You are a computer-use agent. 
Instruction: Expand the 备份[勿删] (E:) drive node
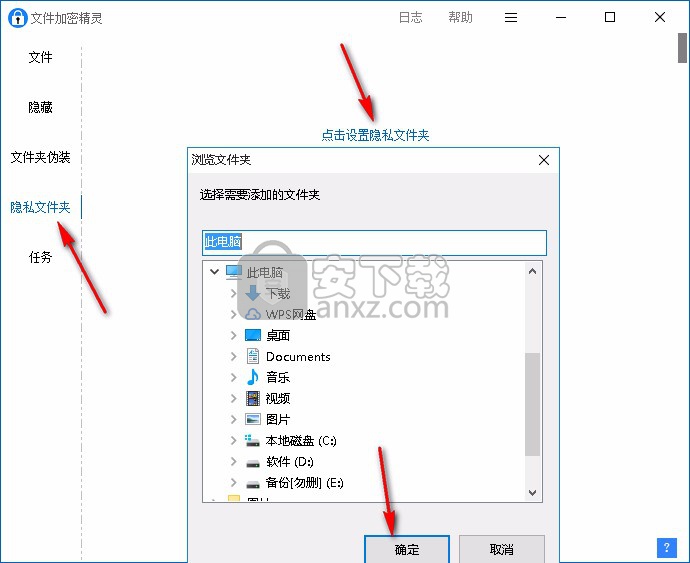point(234,482)
